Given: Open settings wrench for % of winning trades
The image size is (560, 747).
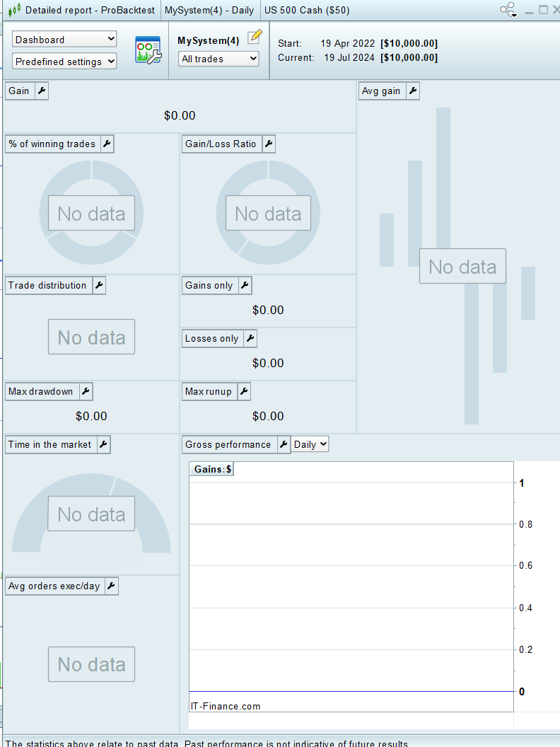Looking at the screenshot, I should click(x=106, y=144).
